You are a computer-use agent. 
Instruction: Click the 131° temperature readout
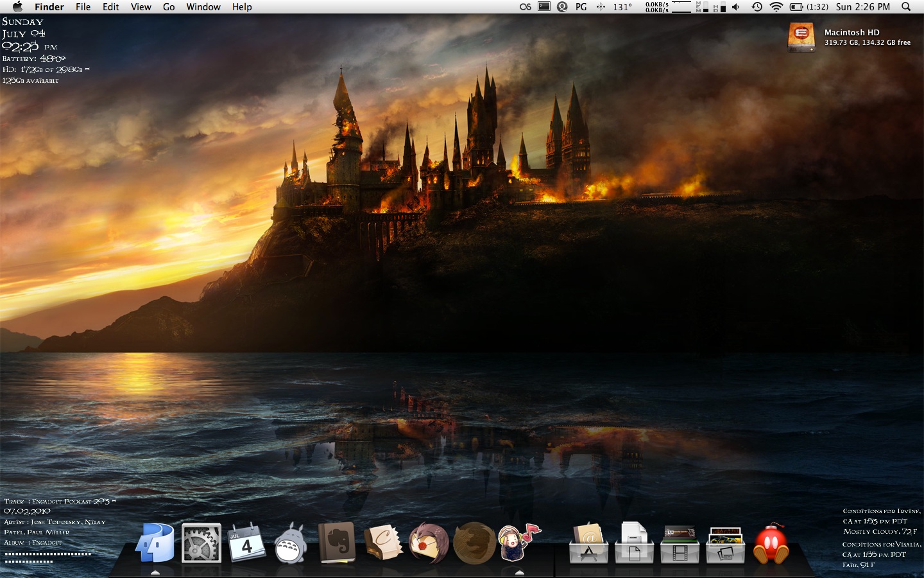pyautogui.click(x=622, y=7)
